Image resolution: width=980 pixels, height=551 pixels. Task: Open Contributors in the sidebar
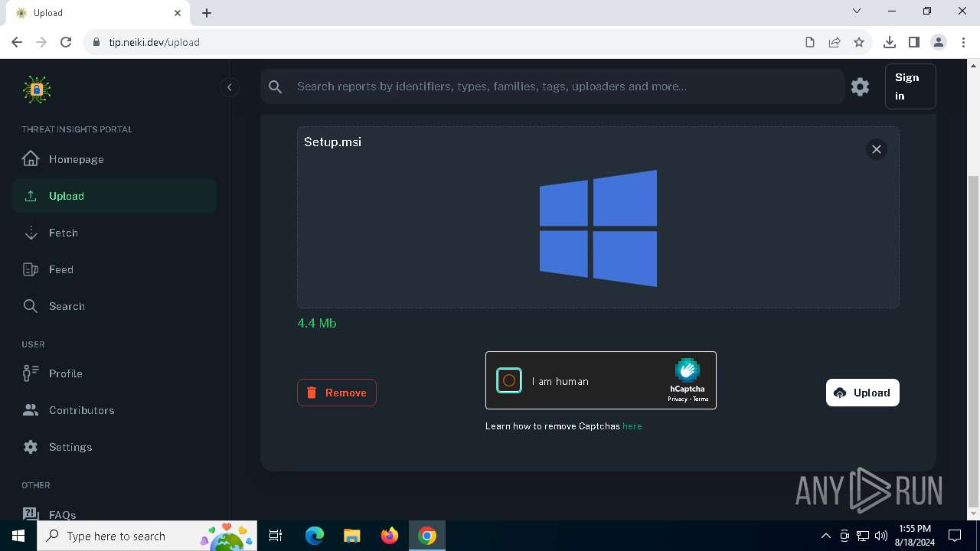[x=114, y=410]
